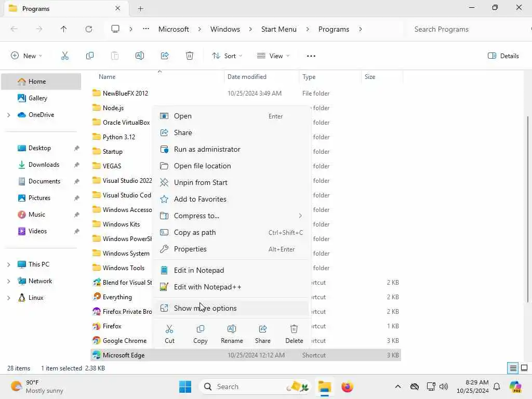Choose Edit with Notepad++
Screen dimensions: 532x399
pyautogui.click(x=231, y=287)
